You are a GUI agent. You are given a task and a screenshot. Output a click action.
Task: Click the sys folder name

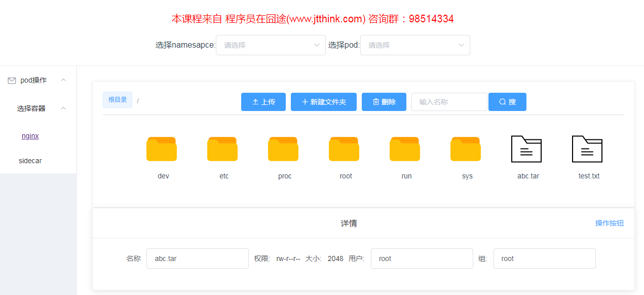point(467,176)
